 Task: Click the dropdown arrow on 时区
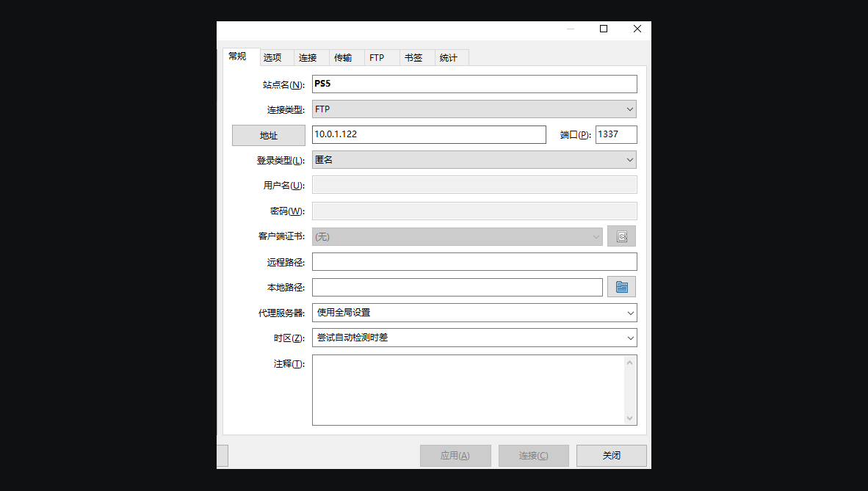click(x=630, y=337)
